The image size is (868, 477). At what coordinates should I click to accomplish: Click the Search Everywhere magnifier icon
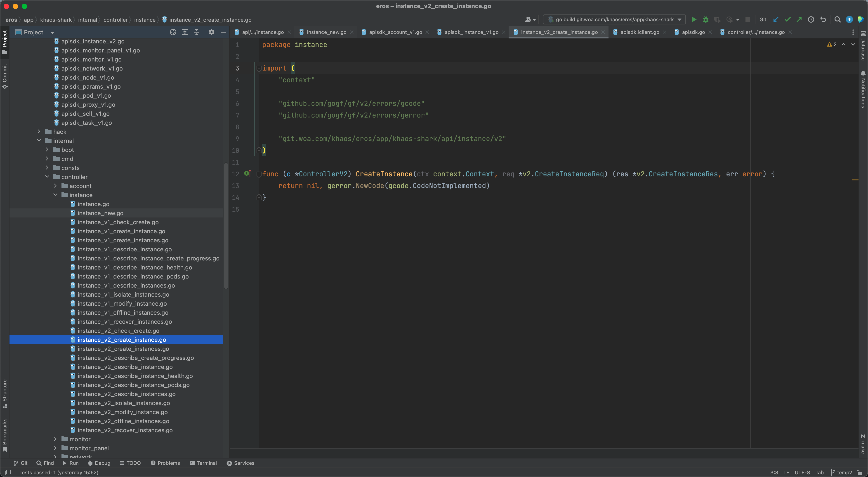tap(837, 19)
